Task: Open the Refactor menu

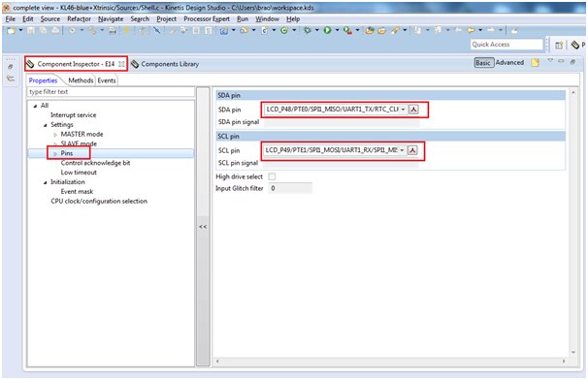Action: click(79, 19)
